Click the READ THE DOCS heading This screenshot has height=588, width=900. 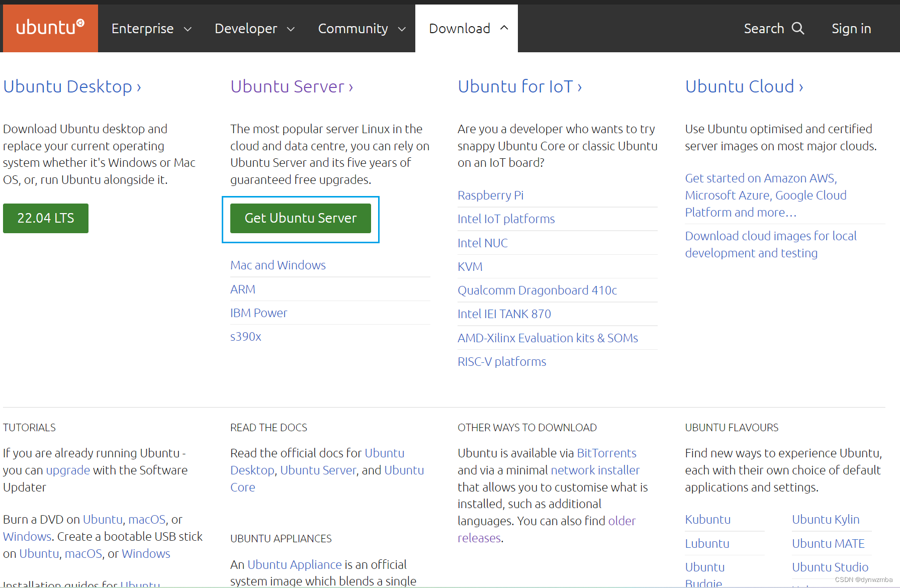(268, 428)
